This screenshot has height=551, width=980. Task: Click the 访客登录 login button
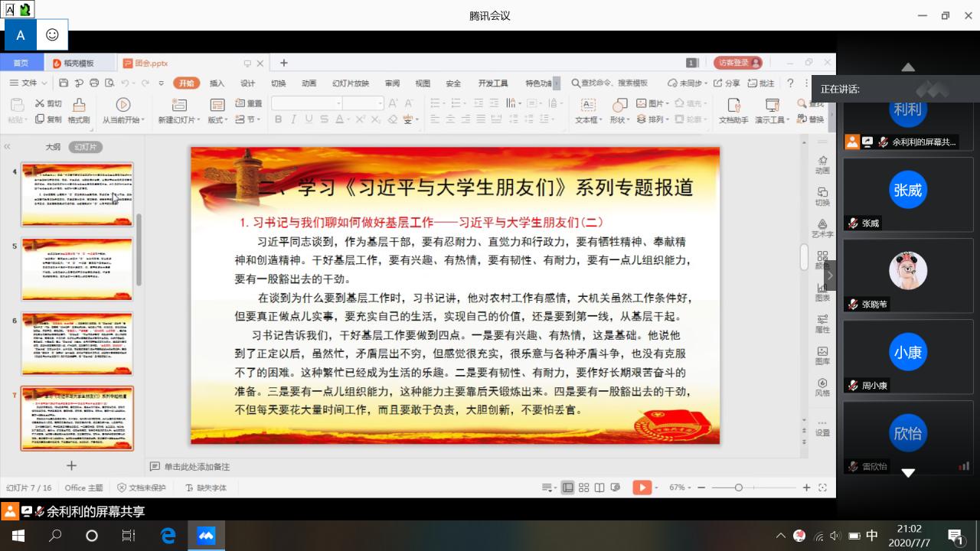[737, 63]
